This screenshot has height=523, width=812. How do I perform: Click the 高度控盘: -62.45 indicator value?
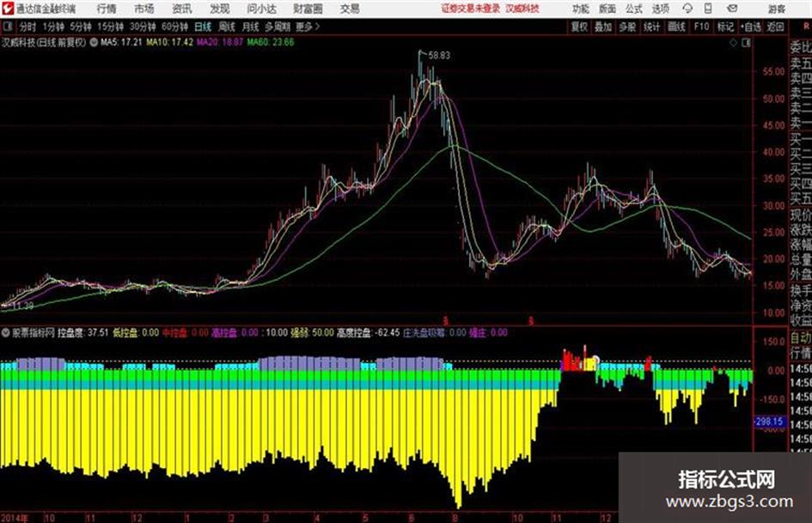(369, 333)
